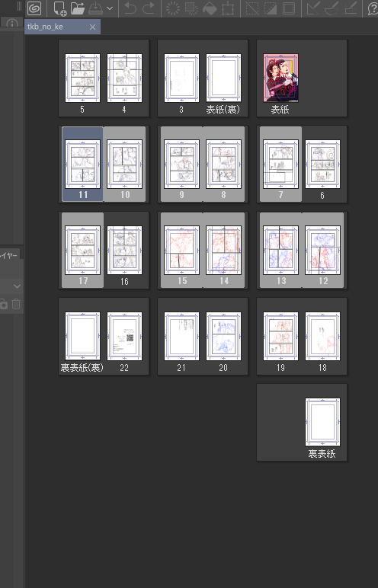Click the Deselect icon

pos(252,8)
